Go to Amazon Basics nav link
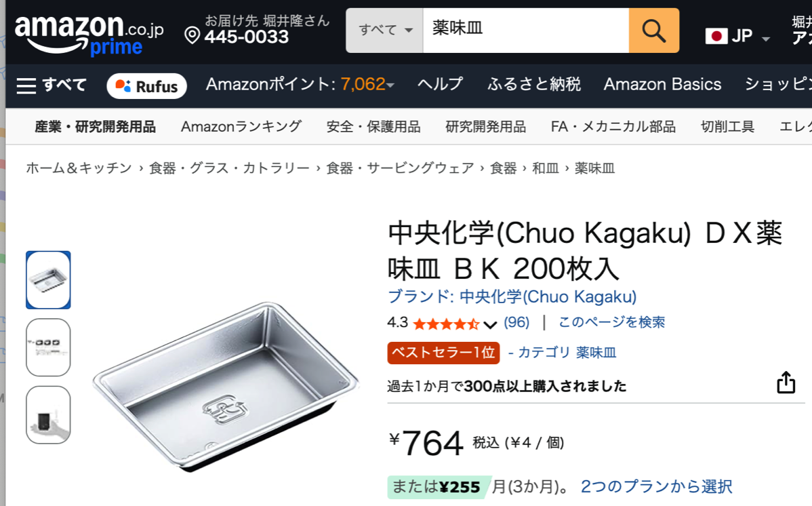 tap(662, 85)
